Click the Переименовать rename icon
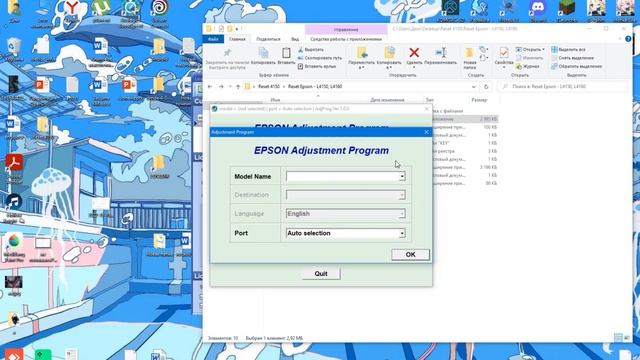The width and height of the screenshot is (640, 360). [x=440, y=53]
